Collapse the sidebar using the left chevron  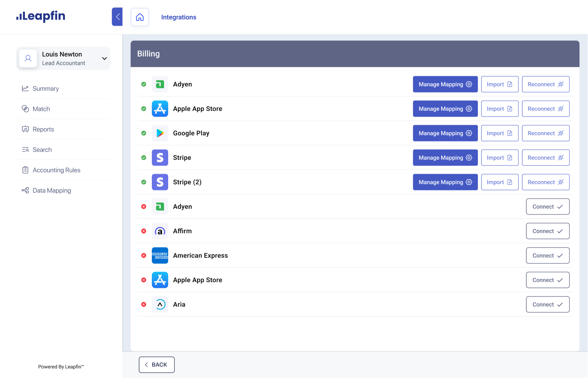click(117, 17)
